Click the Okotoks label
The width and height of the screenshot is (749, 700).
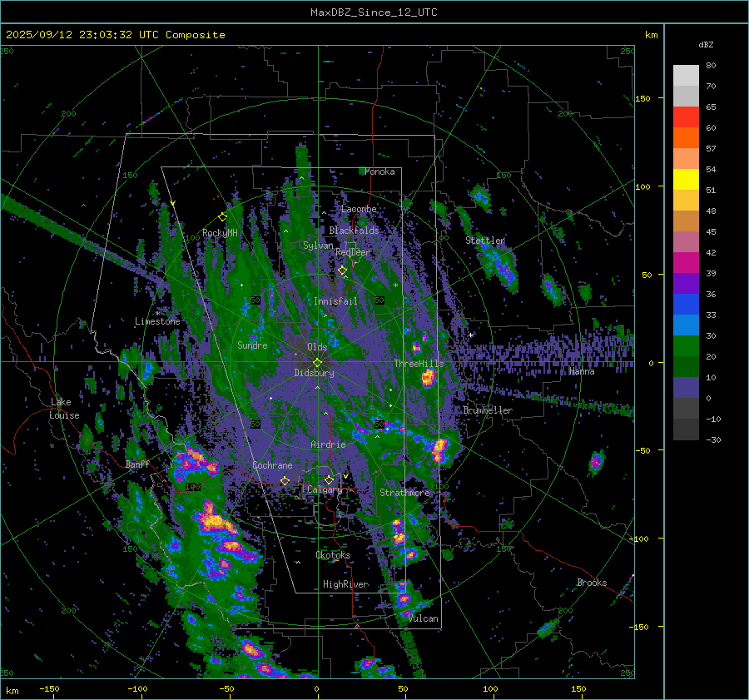pyautogui.click(x=334, y=555)
